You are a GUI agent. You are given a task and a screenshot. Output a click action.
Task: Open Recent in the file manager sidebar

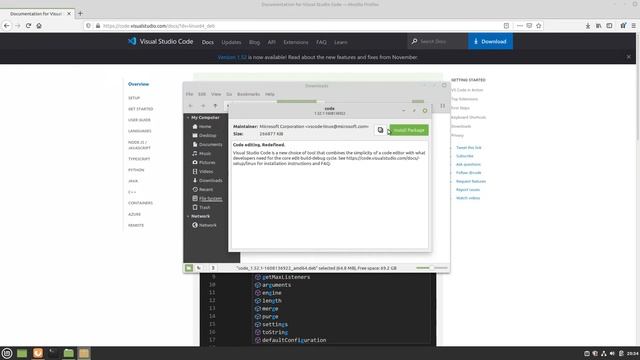point(206,189)
